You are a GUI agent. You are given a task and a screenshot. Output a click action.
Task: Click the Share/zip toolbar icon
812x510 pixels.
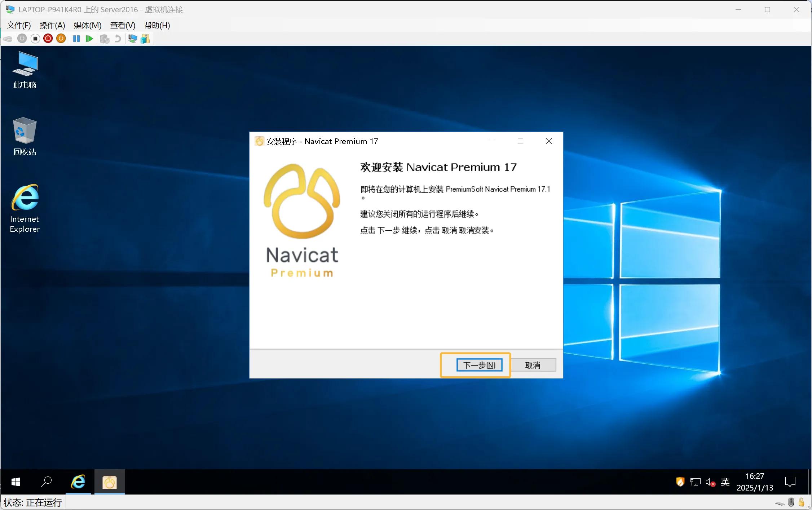point(145,39)
